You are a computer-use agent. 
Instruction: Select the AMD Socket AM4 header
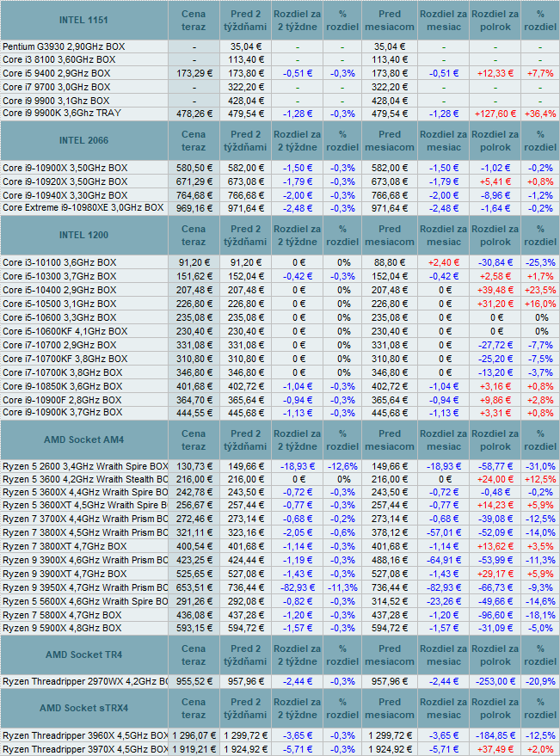pyautogui.click(x=84, y=439)
